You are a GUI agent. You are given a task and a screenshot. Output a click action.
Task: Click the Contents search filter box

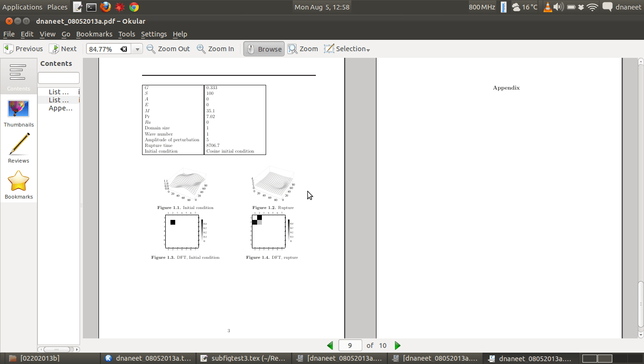pos(59,78)
